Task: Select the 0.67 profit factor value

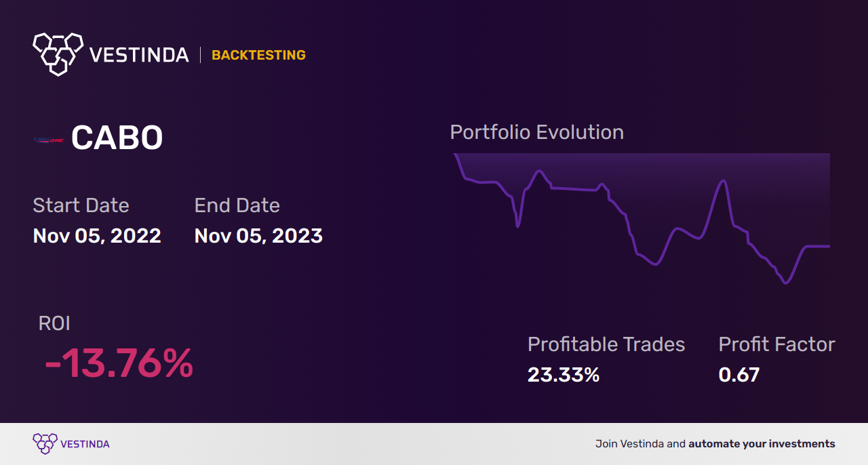Action: pos(738,375)
